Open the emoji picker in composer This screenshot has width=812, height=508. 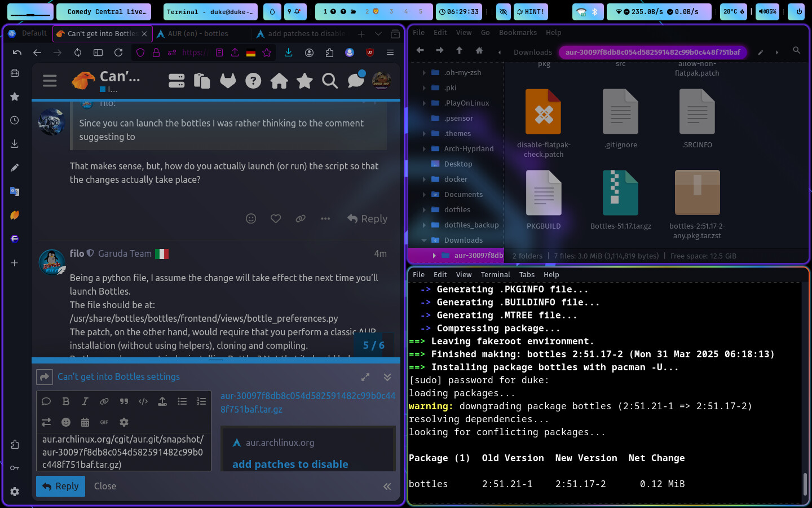pyautogui.click(x=66, y=422)
